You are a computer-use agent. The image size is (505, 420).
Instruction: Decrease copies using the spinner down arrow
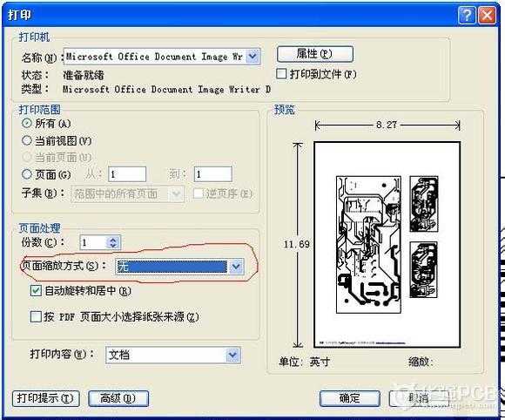click(113, 246)
